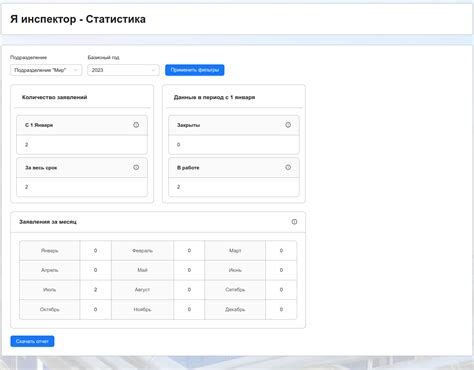Image resolution: width=474 pixels, height=370 pixels.
Task: Click the Сентябрь month cell
Action: point(235,290)
